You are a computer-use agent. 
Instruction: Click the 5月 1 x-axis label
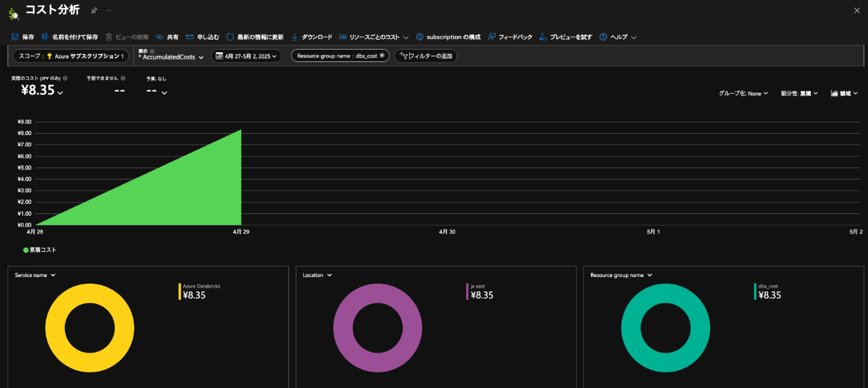(653, 231)
